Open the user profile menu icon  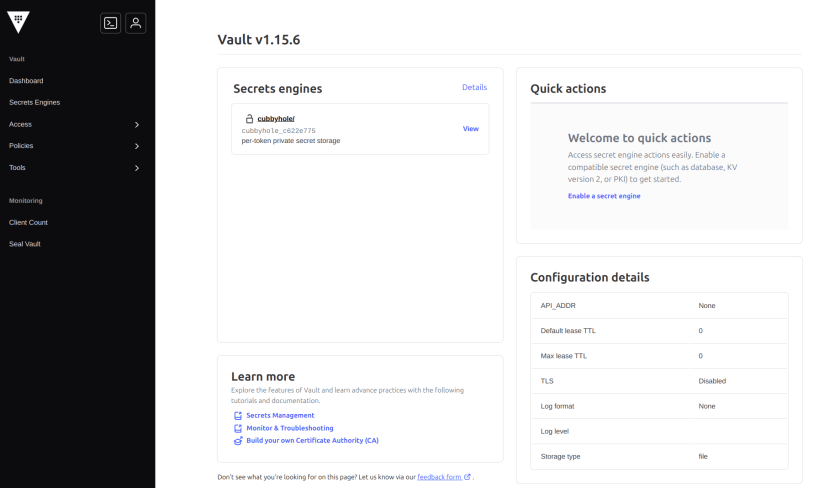pos(136,23)
